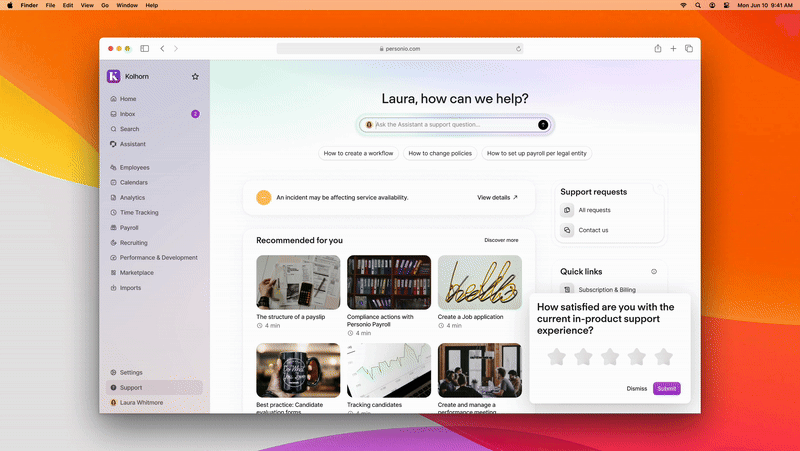This screenshot has width=800, height=451.
Task: Open Laura Whitmore profile menu
Action: click(x=141, y=402)
